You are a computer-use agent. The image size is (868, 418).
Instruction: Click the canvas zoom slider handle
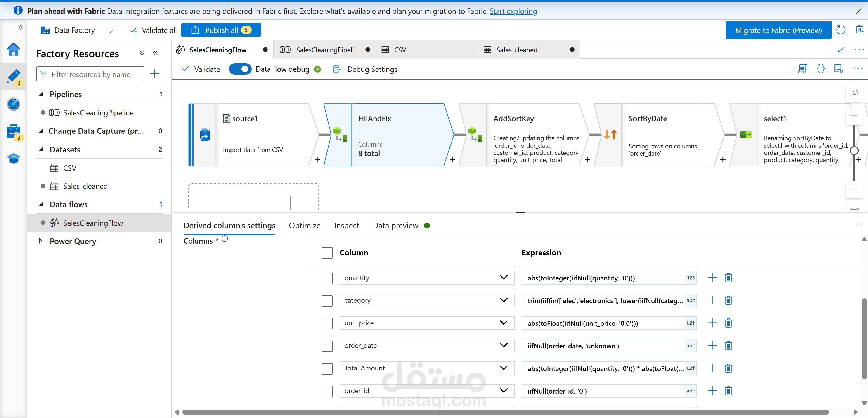point(854,151)
